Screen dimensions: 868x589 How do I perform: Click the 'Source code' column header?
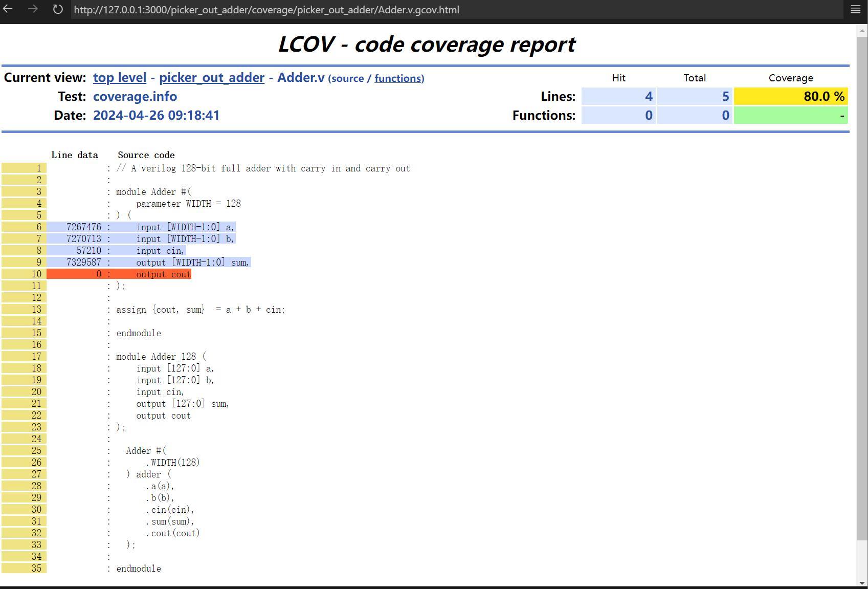(146, 155)
